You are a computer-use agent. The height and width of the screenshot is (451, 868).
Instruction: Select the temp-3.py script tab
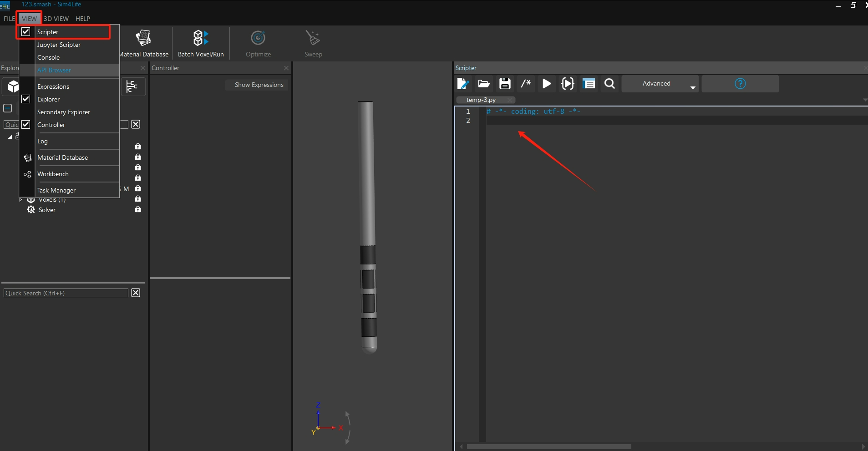click(x=481, y=100)
